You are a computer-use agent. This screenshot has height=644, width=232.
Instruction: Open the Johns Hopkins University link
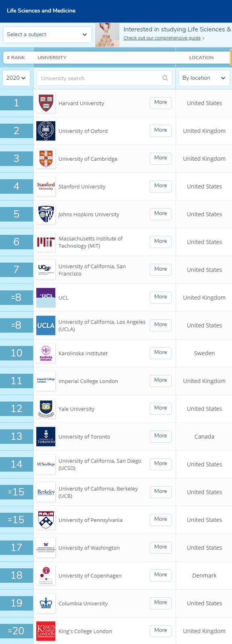pos(89,214)
